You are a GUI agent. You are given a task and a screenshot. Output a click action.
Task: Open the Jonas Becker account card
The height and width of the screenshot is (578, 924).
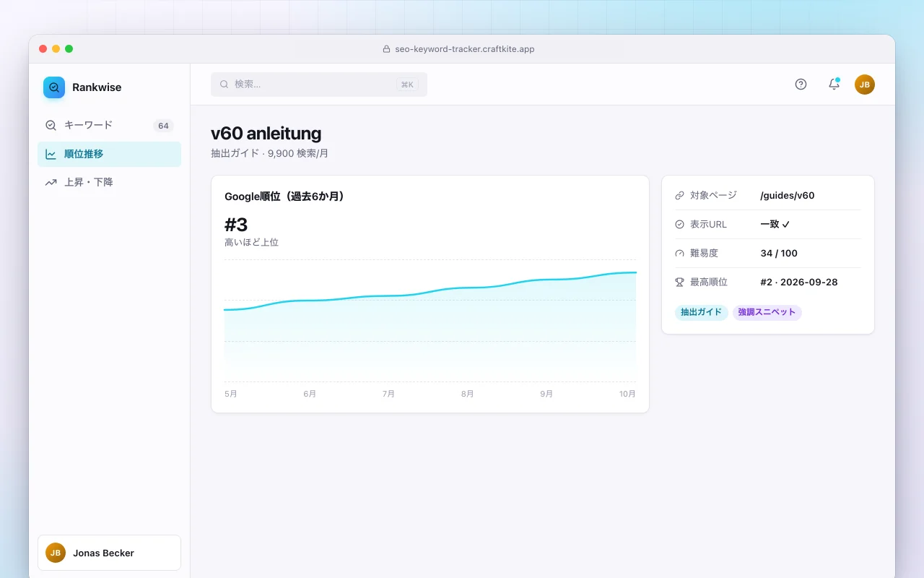[109, 553]
